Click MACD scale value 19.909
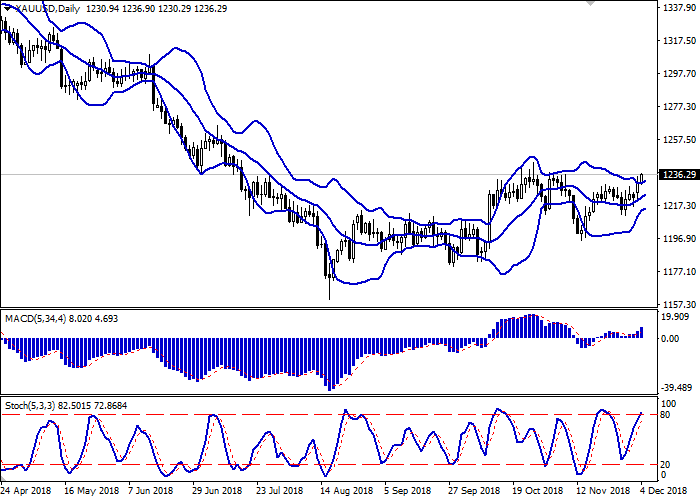 [x=677, y=317]
